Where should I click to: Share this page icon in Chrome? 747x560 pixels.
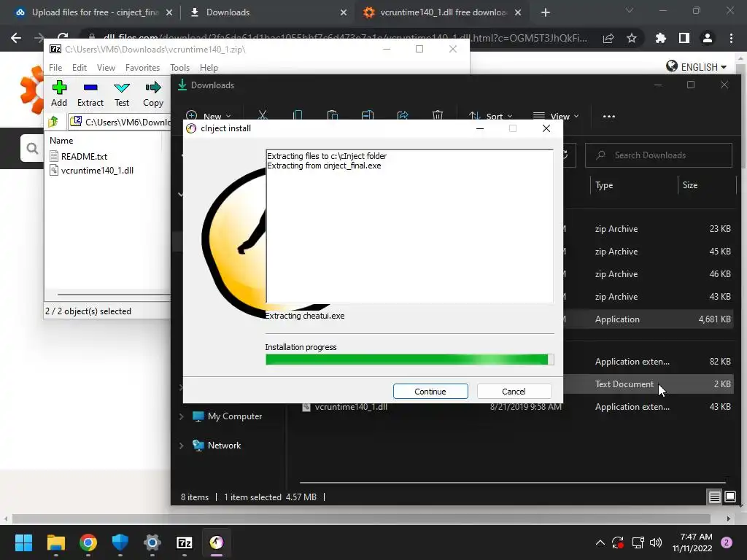coord(608,38)
